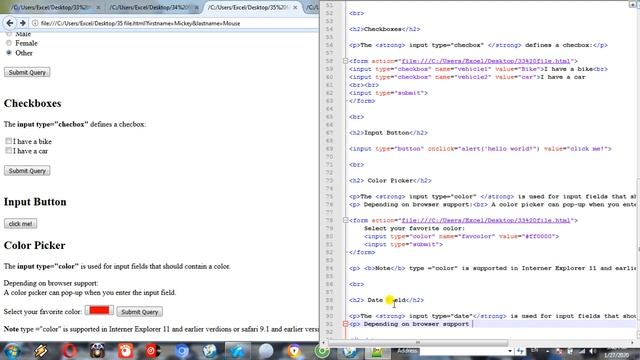Check the 'I have a bike' checkbox
The height and width of the screenshot is (360, 640).
9,141
